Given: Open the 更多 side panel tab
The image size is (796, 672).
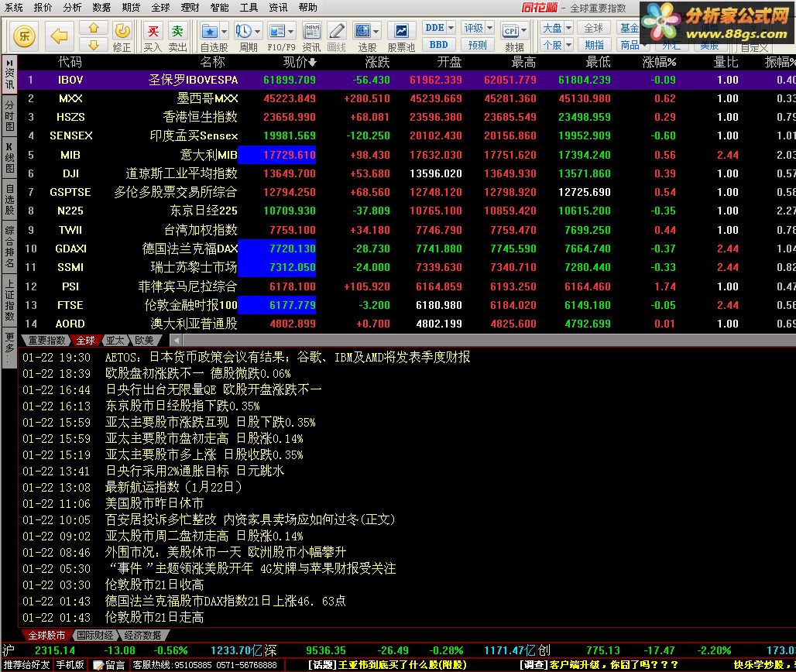Looking at the screenshot, I should [x=9, y=347].
